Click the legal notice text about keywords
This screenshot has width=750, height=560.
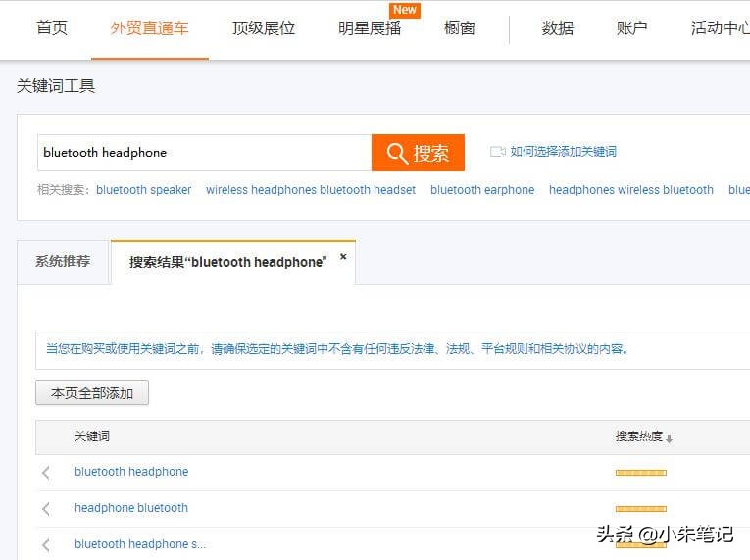tap(337, 349)
